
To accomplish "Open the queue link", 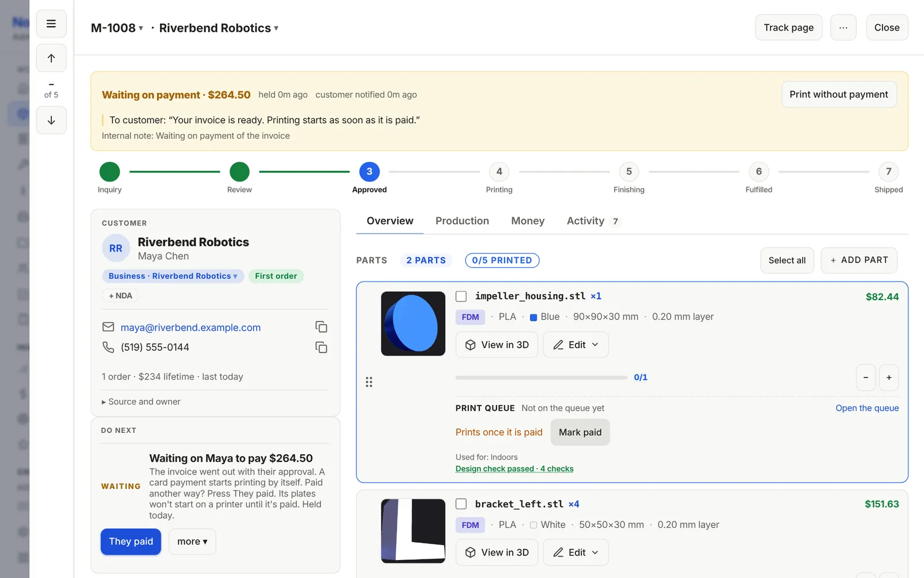I will (x=867, y=408).
